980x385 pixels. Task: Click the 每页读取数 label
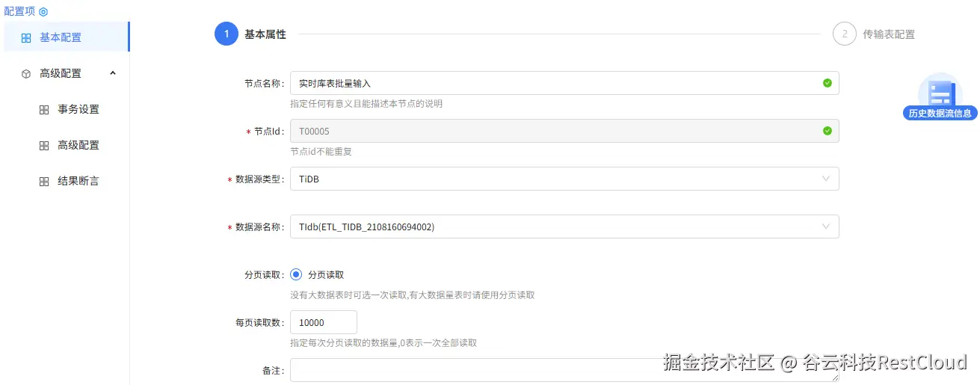(x=259, y=323)
